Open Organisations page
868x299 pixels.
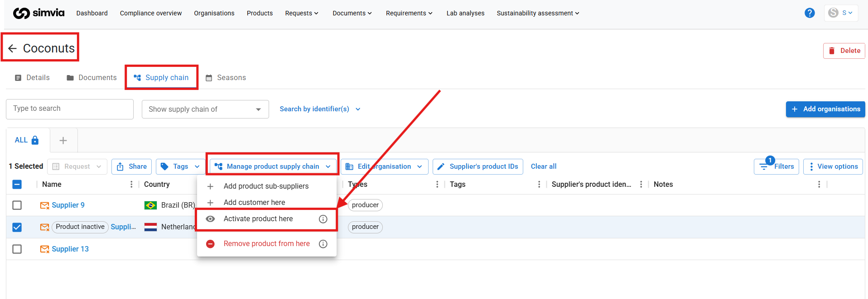click(x=214, y=13)
